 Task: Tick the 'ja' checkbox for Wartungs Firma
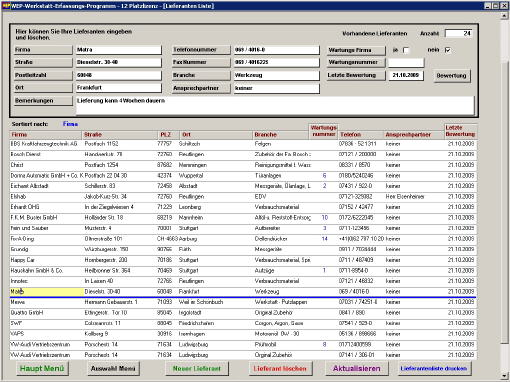[x=406, y=50]
